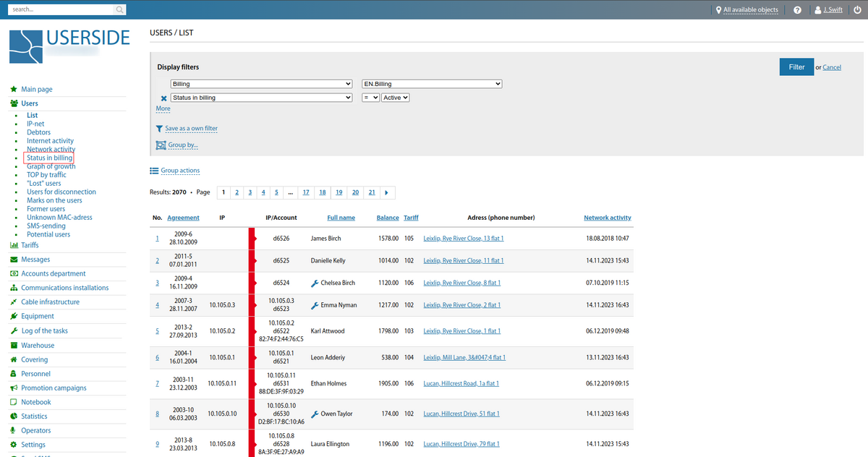Open the Billing source dropdown
Viewport: 868px width, 457px height.
[260, 83]
